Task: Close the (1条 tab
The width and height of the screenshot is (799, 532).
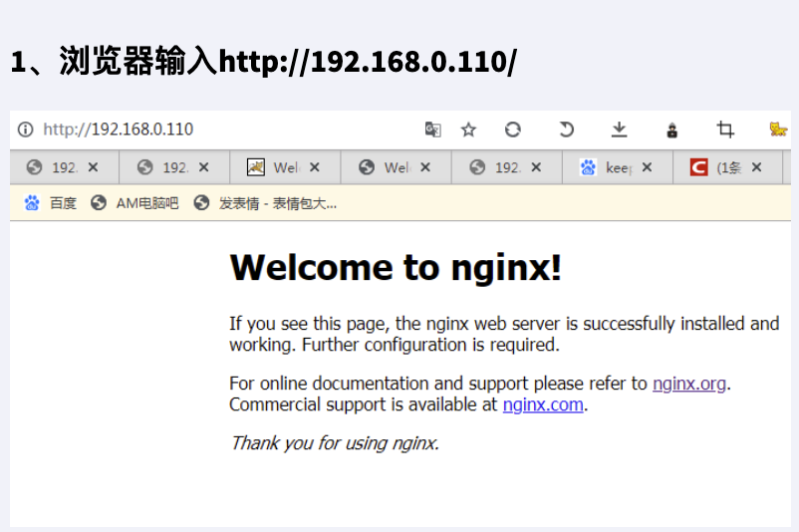Action: pyautogui.click(x=757, y=167)
